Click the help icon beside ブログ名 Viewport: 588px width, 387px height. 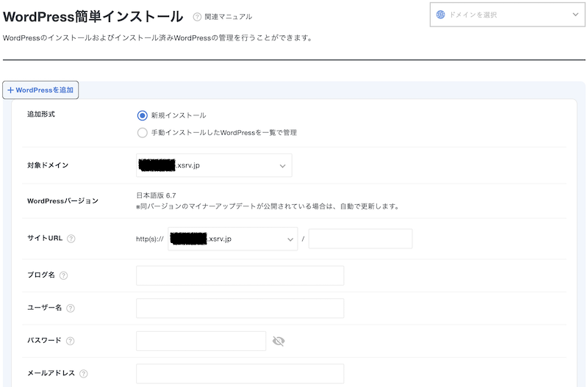pos(63,275)
